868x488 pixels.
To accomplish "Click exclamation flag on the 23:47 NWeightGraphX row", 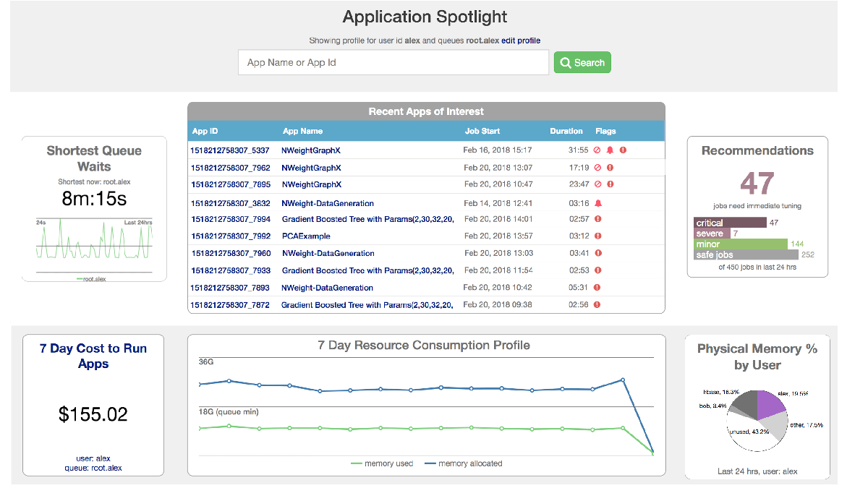I will click(x=610, y=184).
